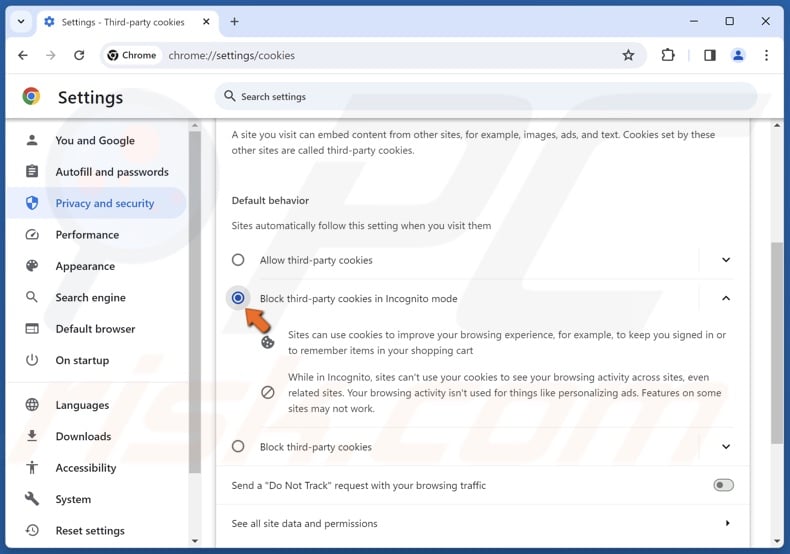Click the Default behavior heading text
Image resolution: width=790 pixels, height=554 pixels.
(x=270, y=200)
